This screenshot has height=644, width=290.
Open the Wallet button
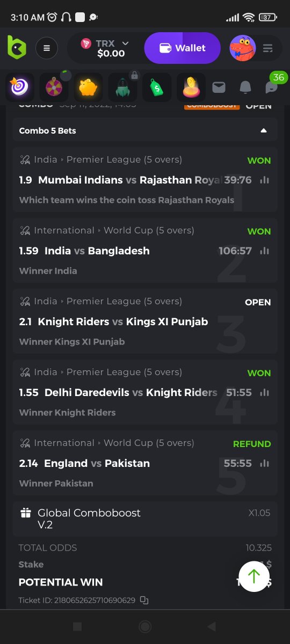tap(183, 48)
